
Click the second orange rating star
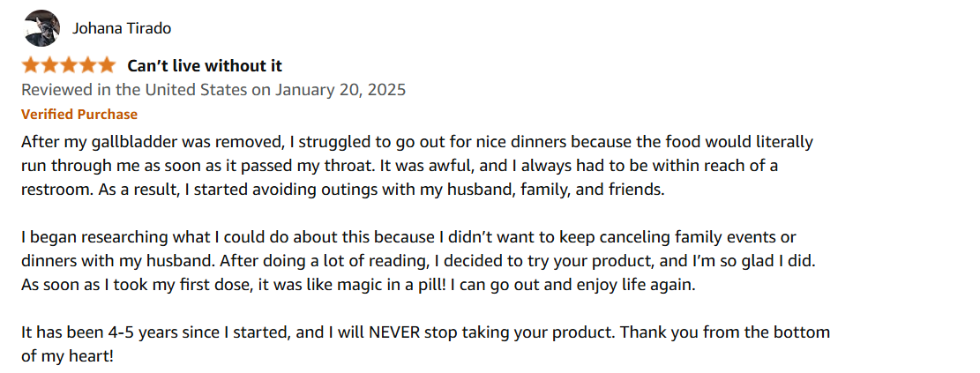coord(50,65)
